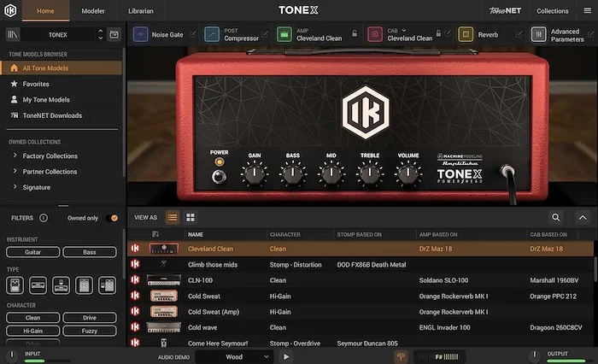The height and width of the screenshot is (364, 598).
Task: Expand Partner Collections
Action: click(15, 171)
